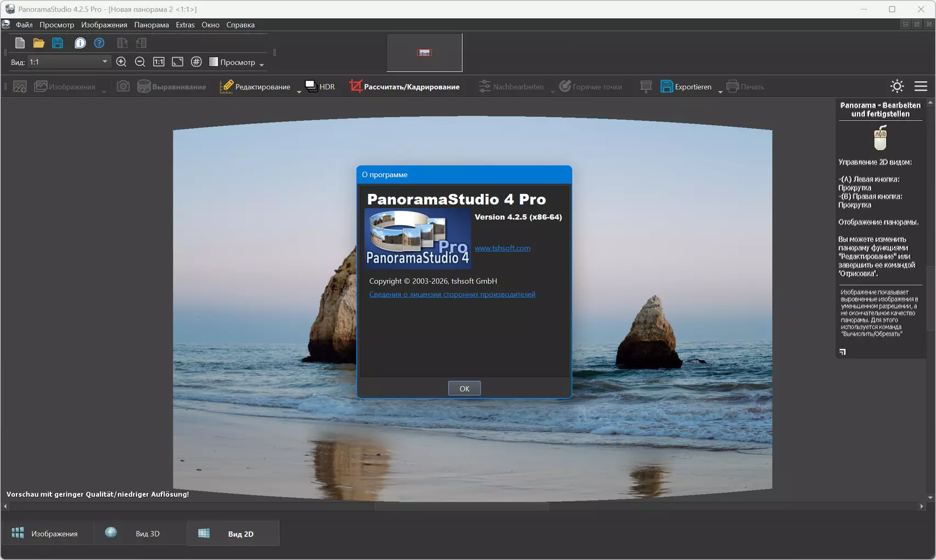Zoom out with the minus magnifier
The width and height of the screenshot is (936, 560).
coord(140,62)
